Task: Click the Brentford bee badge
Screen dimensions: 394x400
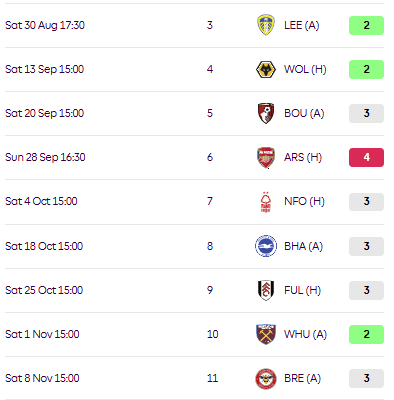Action: tap(266, 378)
